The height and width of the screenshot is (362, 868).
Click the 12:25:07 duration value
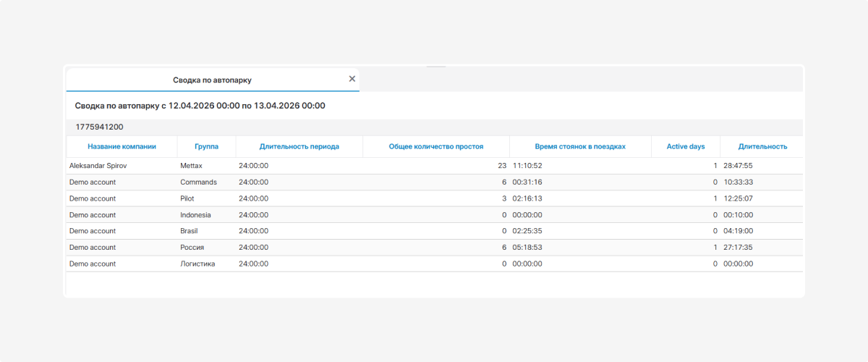coord(738,198)
